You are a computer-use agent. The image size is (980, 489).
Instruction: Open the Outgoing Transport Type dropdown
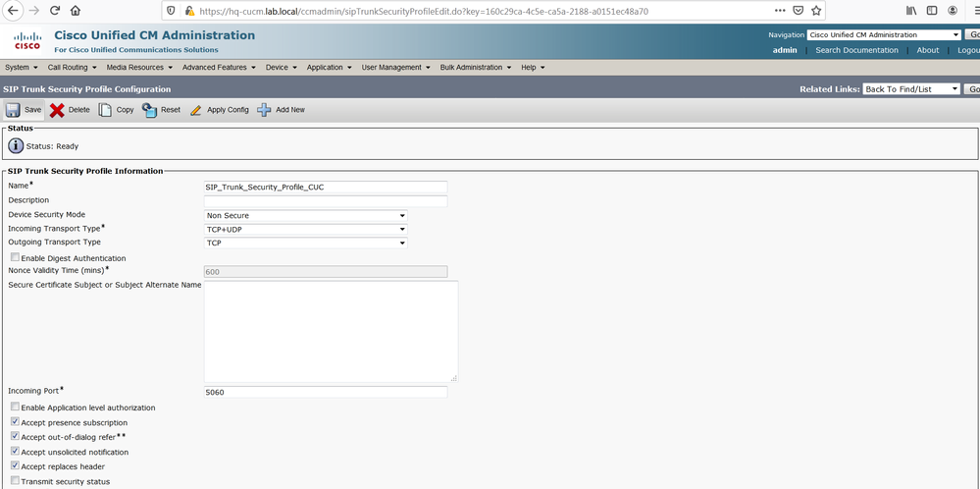(306, 243)
